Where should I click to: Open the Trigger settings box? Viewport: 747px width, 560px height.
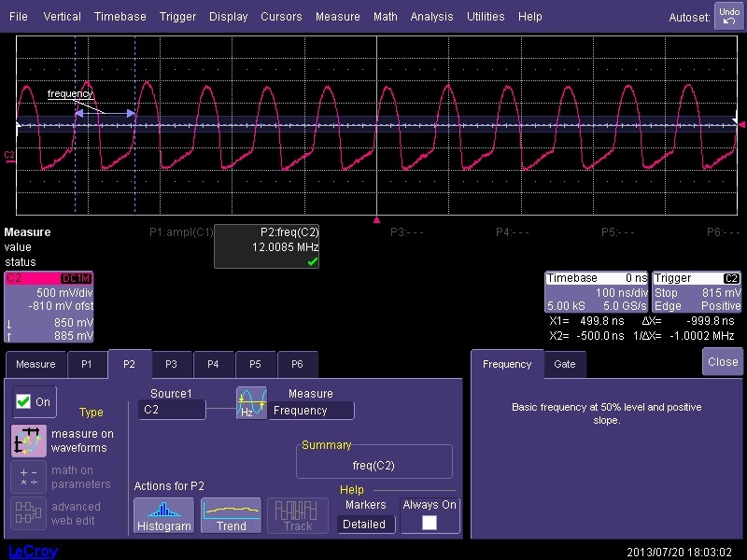[697, 292]
